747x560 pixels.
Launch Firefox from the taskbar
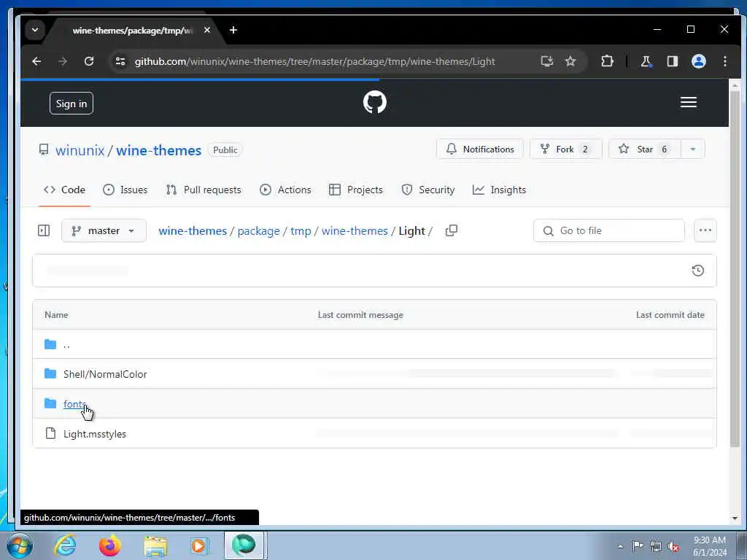110,545
